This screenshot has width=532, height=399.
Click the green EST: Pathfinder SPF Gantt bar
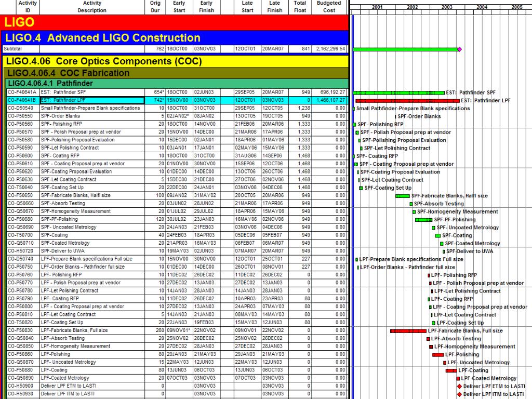coord(398,92)
